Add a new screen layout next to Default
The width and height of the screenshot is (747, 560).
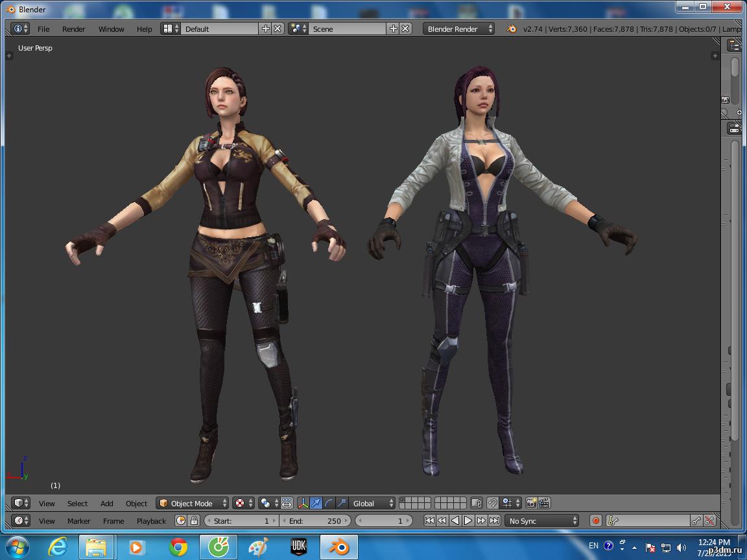(266, 29)
